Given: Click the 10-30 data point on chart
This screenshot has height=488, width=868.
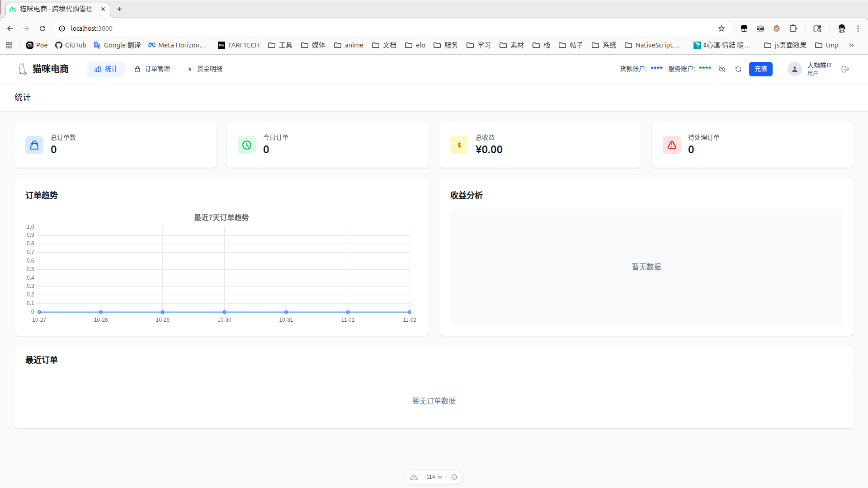Looking at the screenshot, I should (224, 312).
